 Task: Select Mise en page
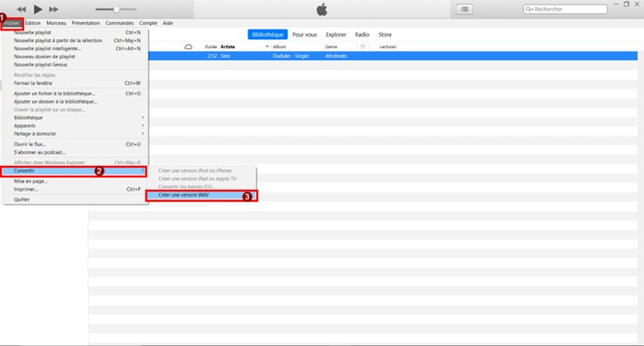(76, 181)
